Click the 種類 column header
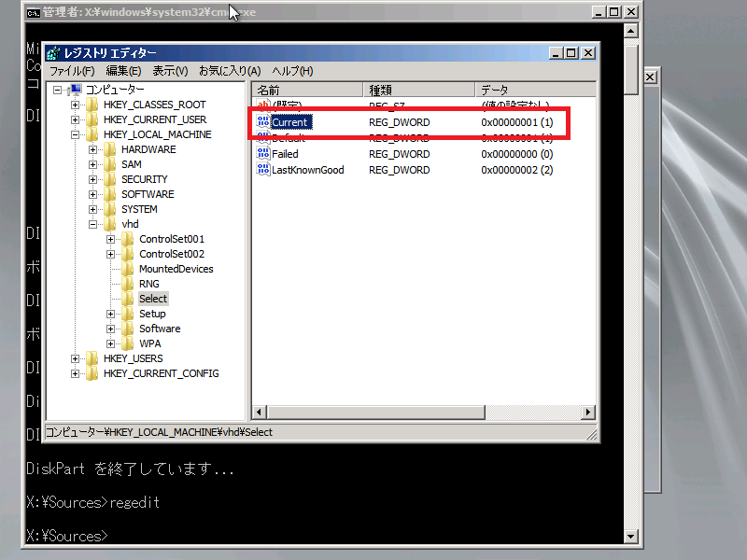This screenshot has height=560, width=747. [x=419, y=90]
